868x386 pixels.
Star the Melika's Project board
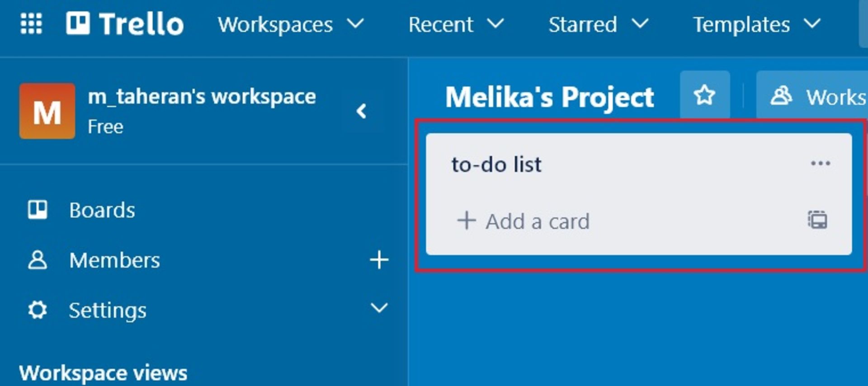[x=704, y=95]
